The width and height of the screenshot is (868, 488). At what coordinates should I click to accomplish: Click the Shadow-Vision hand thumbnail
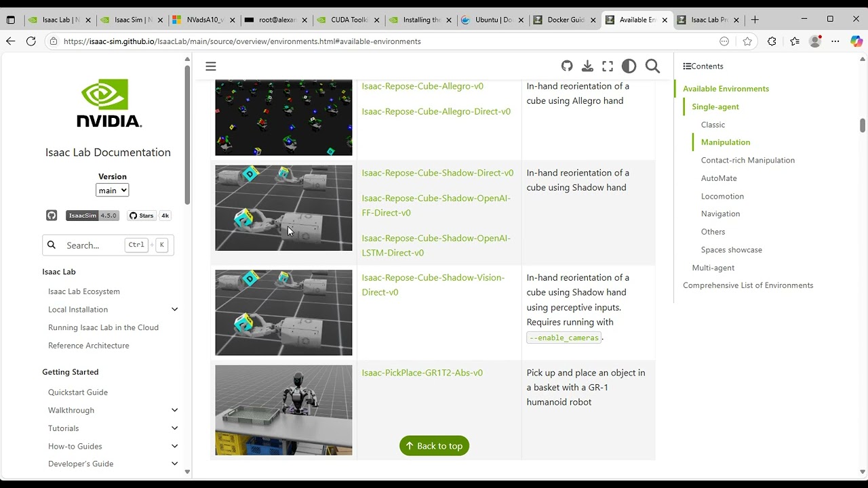pos(283,312)
